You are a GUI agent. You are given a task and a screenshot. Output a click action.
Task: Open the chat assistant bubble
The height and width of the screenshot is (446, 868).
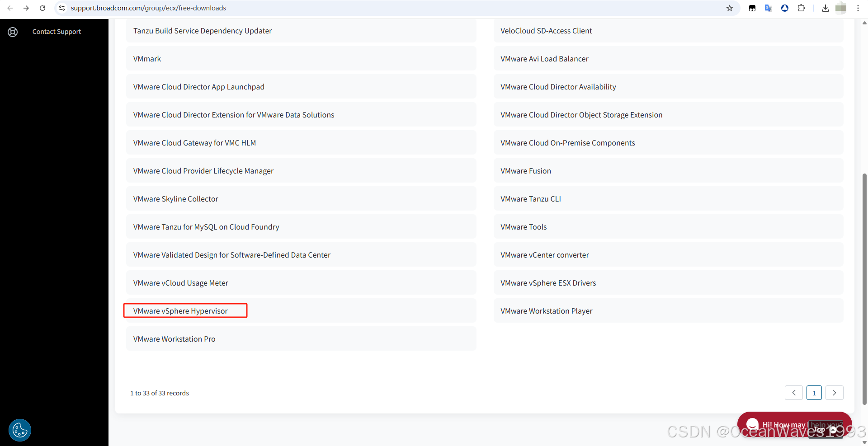tap(794, 425)
